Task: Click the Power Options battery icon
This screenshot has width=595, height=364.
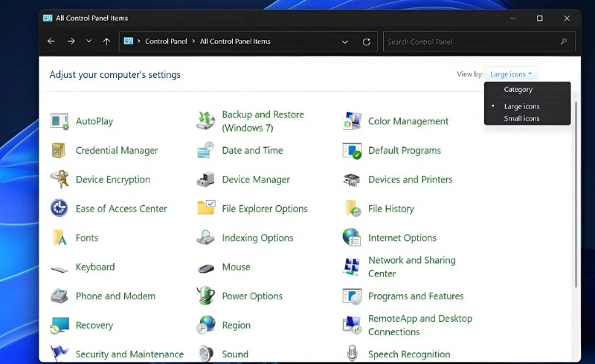Action: point(206,296)
